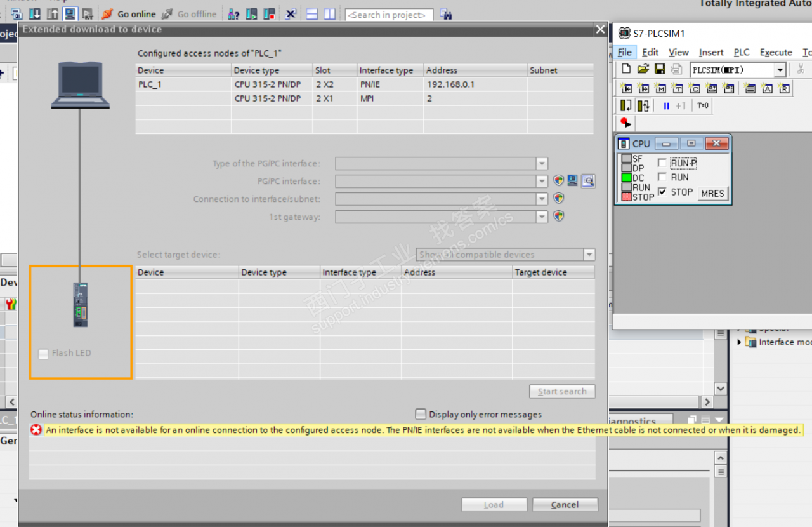Screen dimensions: 812x527
Task: Click Open file icon in PLCSIM
Action: click(643, 69)
